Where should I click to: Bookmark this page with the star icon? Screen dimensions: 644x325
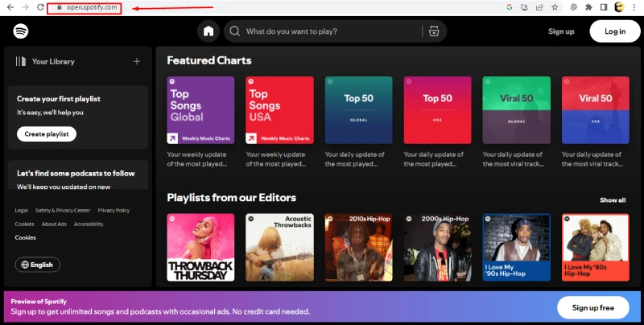[x=554, y=7]
